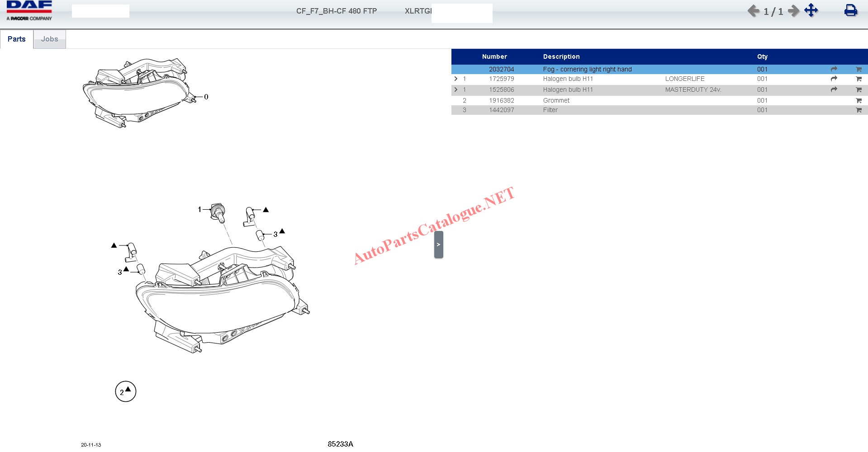Select the Parts tab
Viewport: 868px width, 452px height.
[17, 39]
